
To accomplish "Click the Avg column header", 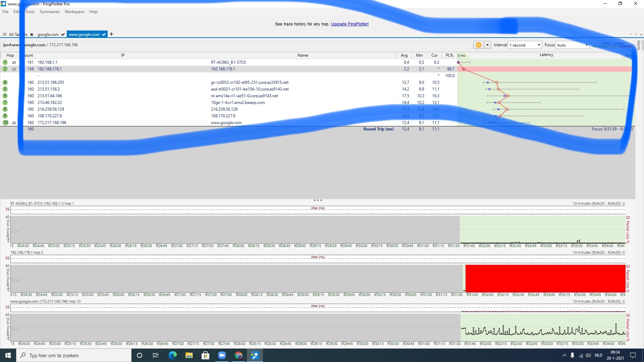I will (x=404, y=55).
